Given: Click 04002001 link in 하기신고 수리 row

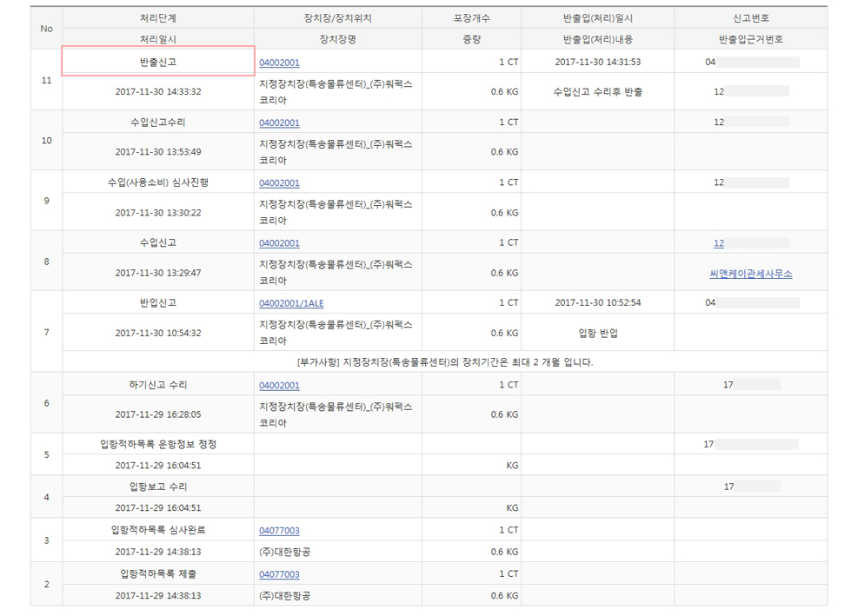Looking at the screenshot, I should pyautogui.click(x=279, y=385).
